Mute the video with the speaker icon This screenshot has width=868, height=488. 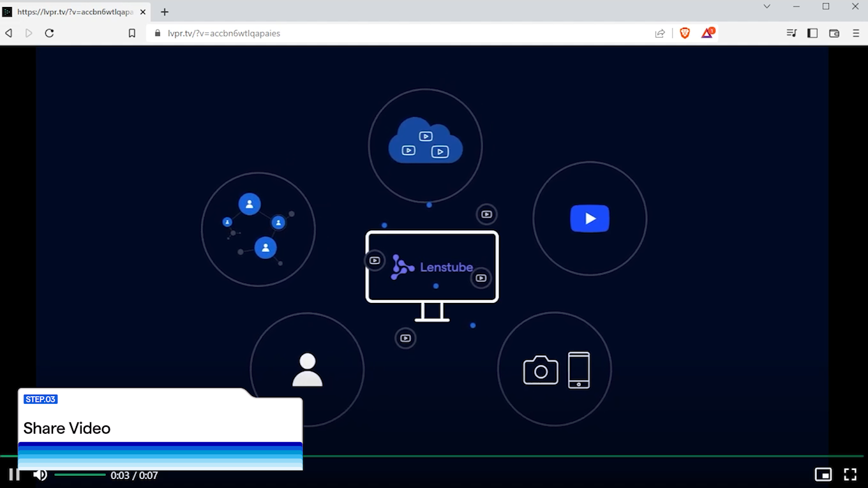[x=40, y=475]
